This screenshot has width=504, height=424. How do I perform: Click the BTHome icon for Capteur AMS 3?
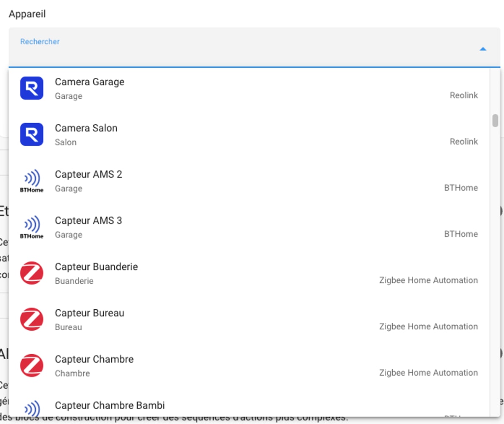(31, 227)
